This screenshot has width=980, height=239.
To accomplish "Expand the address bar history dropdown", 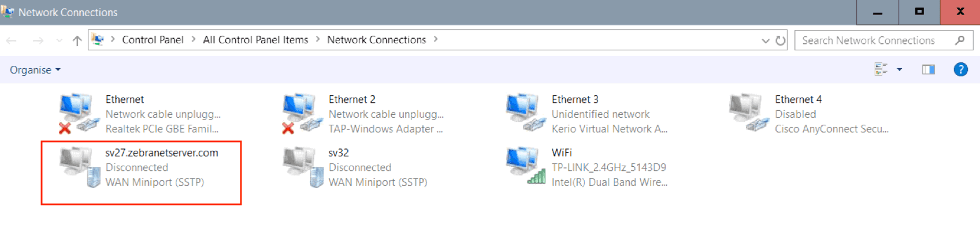I will point(766,40).
